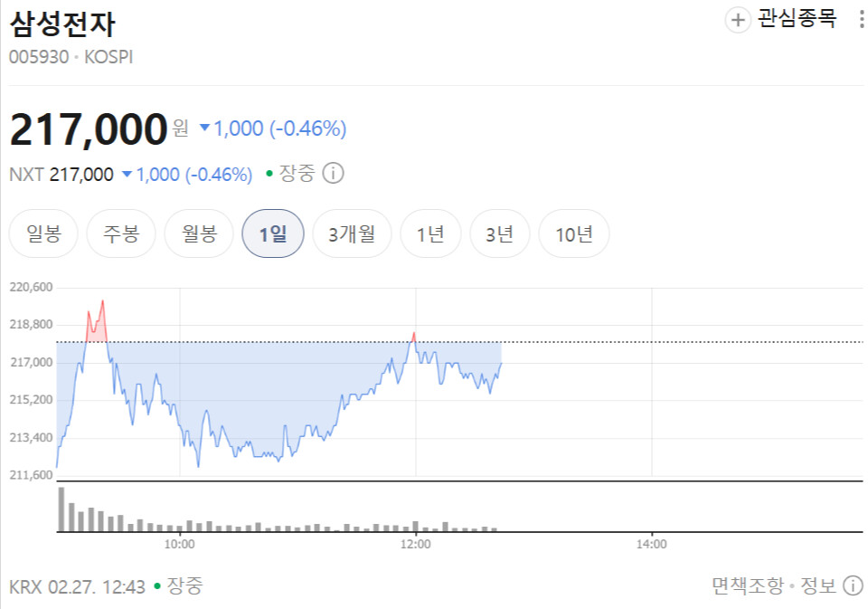Switch chart range to 1년
Screen dimensions: 868x609
pos(430,234)
